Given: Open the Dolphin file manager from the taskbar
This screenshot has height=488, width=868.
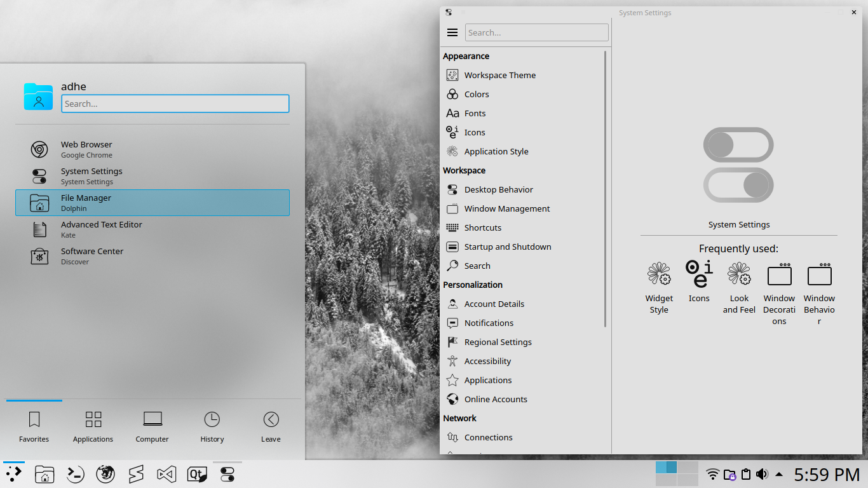Looking at the screenshot, I should [44, 474].
